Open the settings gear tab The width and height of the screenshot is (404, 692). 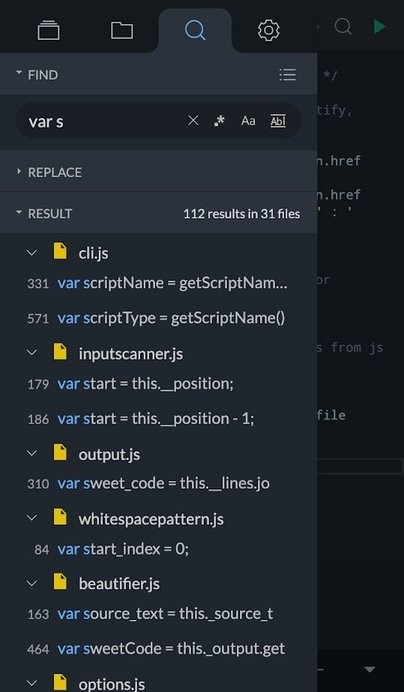[x=268, y=30]
